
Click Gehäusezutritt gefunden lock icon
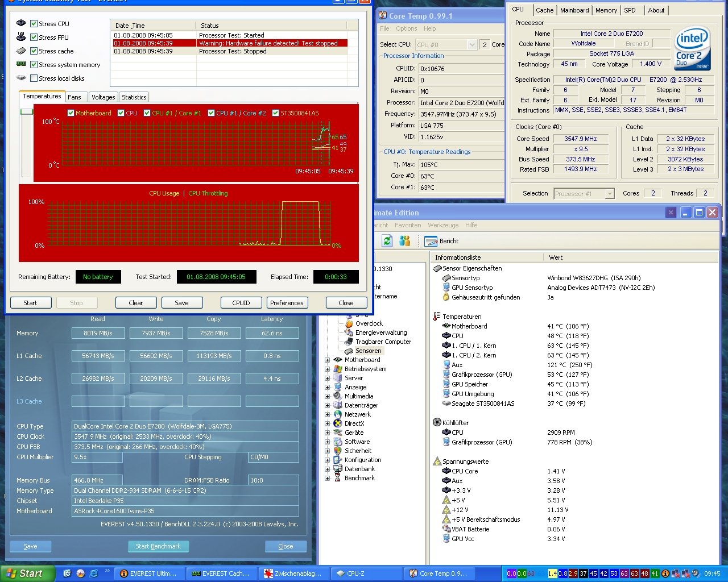coord(446,297)
